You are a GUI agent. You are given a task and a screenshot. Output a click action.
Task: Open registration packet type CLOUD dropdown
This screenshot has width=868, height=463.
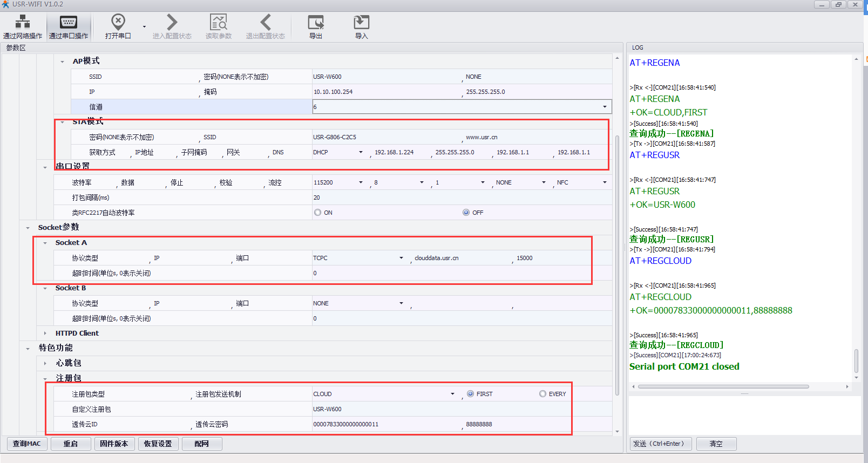click(x=452, y=394)
